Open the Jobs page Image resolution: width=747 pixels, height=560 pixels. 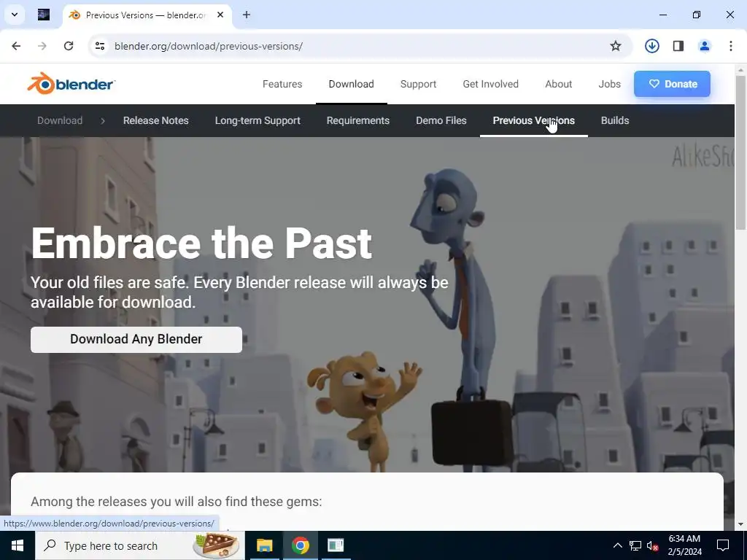609,84
